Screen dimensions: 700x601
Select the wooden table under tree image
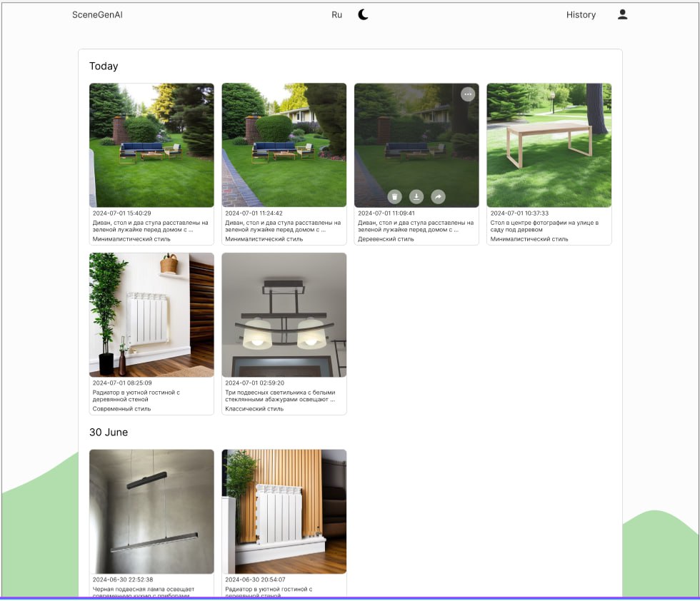click(x=549, y=145)
